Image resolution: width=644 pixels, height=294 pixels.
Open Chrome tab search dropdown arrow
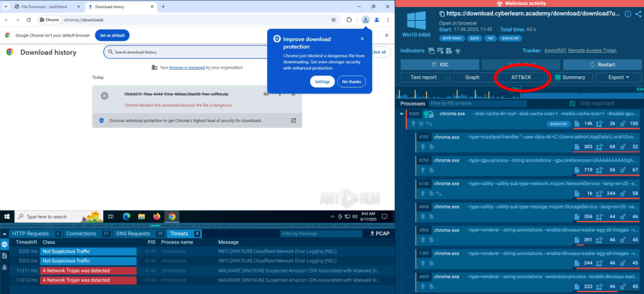click(5, 6)
